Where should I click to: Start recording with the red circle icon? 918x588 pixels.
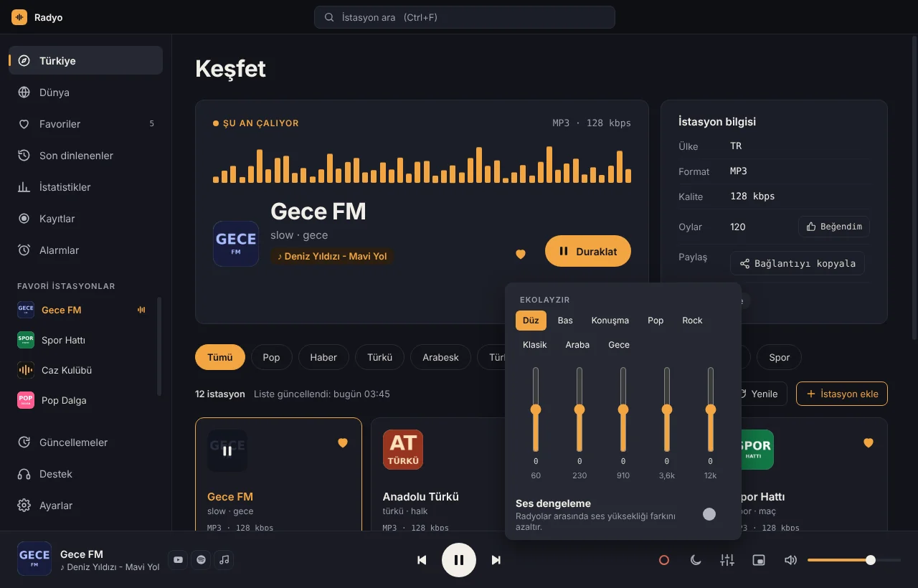pyautogui.click(x=664, y=560)
